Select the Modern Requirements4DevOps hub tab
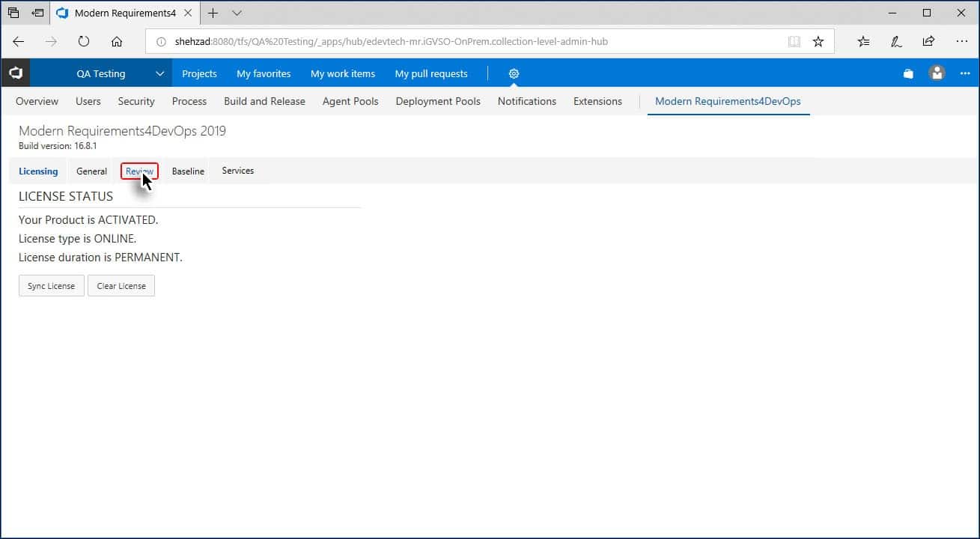980x539 pixels. point(728,101)
